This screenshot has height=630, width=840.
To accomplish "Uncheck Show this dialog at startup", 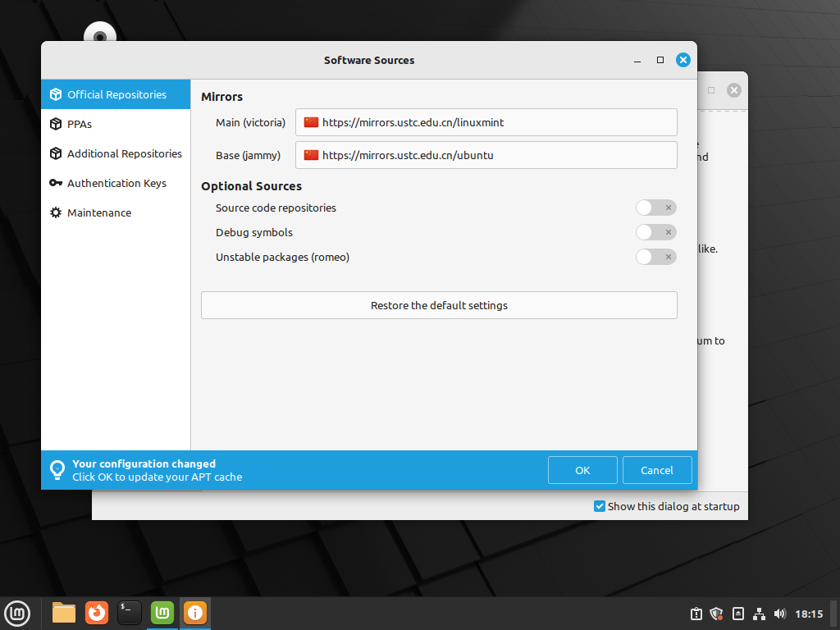I will pyautogui.click(x=600, y=506).
